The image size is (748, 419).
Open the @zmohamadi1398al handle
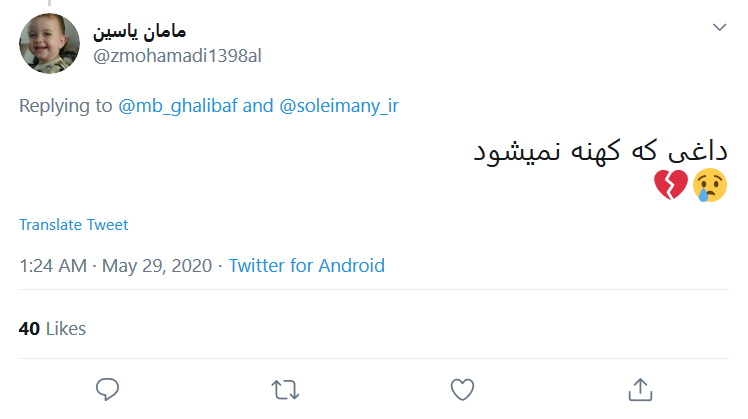tap(177, 55)
